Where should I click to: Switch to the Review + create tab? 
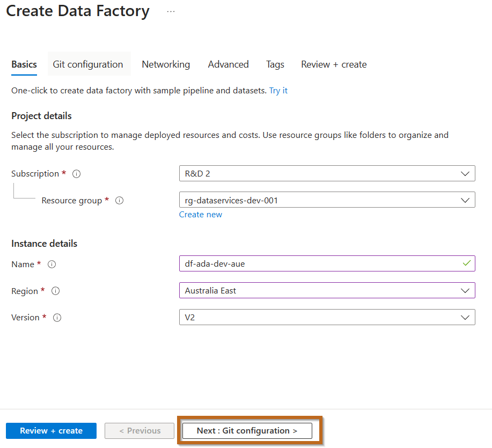(334, 64)
